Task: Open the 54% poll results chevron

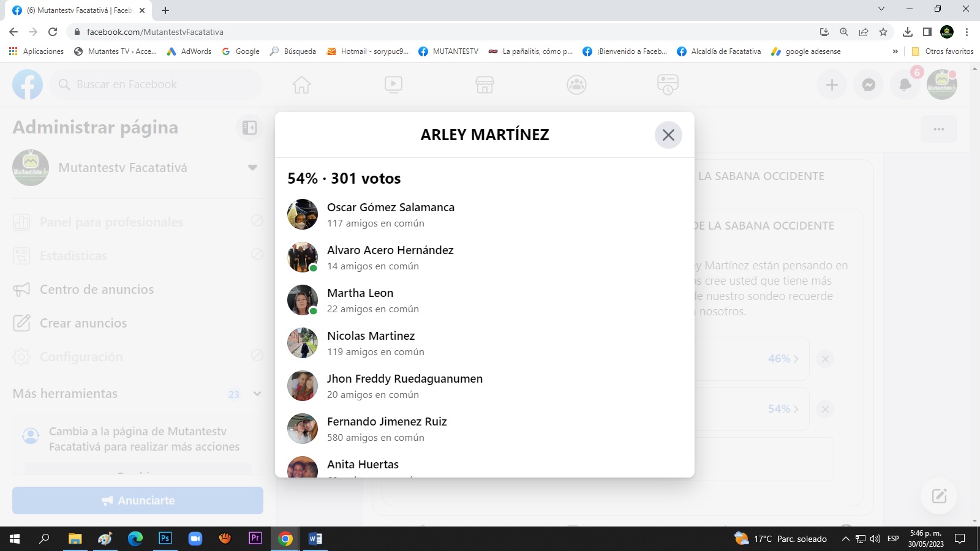Action: (x=783, y=409)
